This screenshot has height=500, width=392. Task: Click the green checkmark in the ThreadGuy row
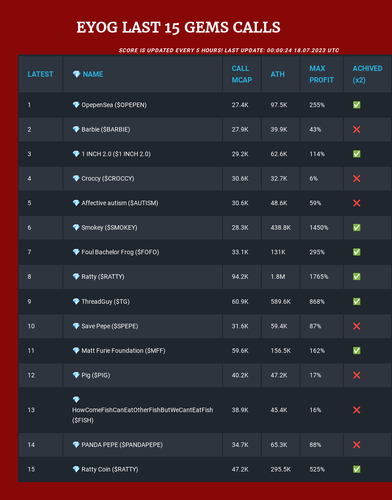(x=357, y=302)
